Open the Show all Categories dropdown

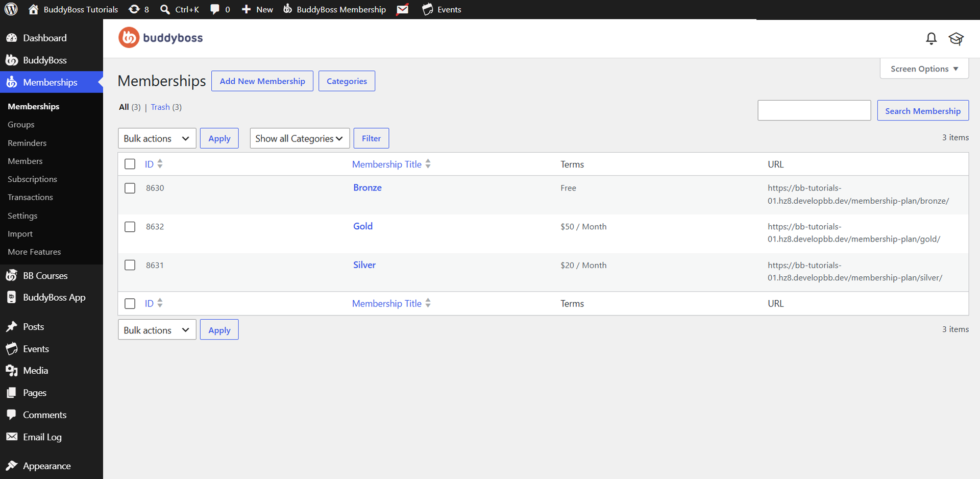coord(300,138)
